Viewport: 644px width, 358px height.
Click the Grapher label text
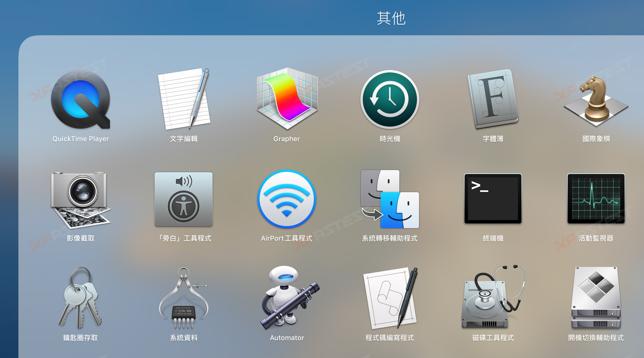(x=287, y=139)
